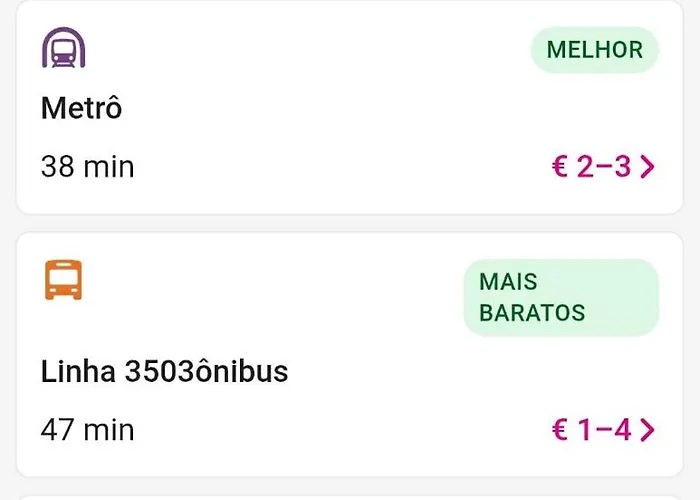Open Metrô details via its chevron arrow
The image size is (700, 500).
[647, 167]
